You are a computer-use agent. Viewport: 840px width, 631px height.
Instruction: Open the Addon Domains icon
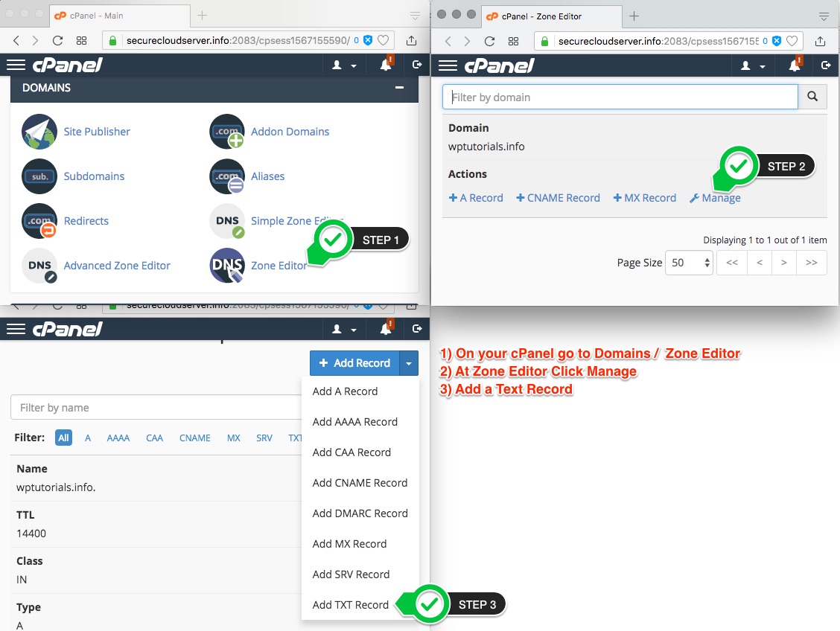pos(226,132)
